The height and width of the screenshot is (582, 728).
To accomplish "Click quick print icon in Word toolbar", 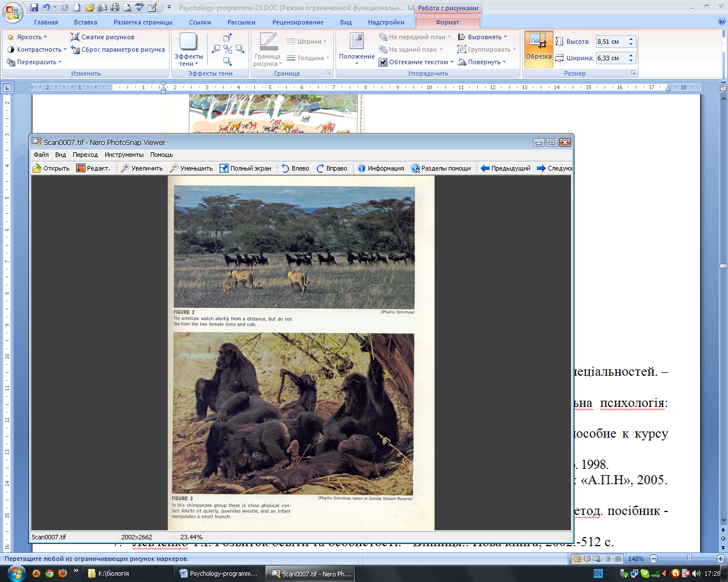I will (115, 8).
